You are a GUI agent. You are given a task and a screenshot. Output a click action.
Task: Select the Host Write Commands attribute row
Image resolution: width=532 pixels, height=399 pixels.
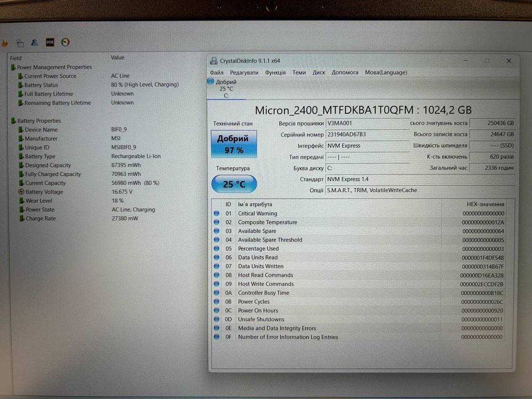[360, 284]
